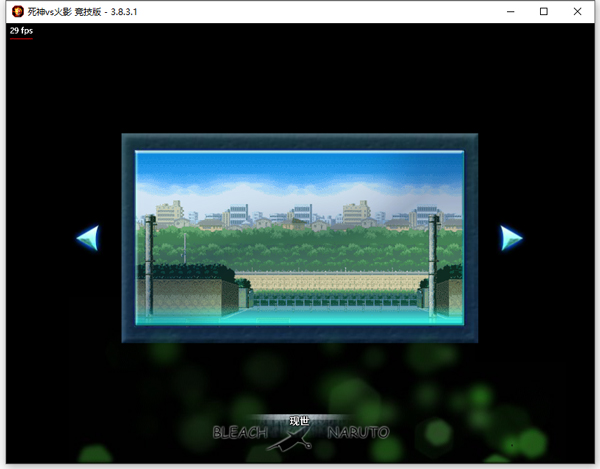Image resolution: width=600 pixels, height=469 pixels.
Task: Click the BLEACH logo text
Action: click(240, 433)
